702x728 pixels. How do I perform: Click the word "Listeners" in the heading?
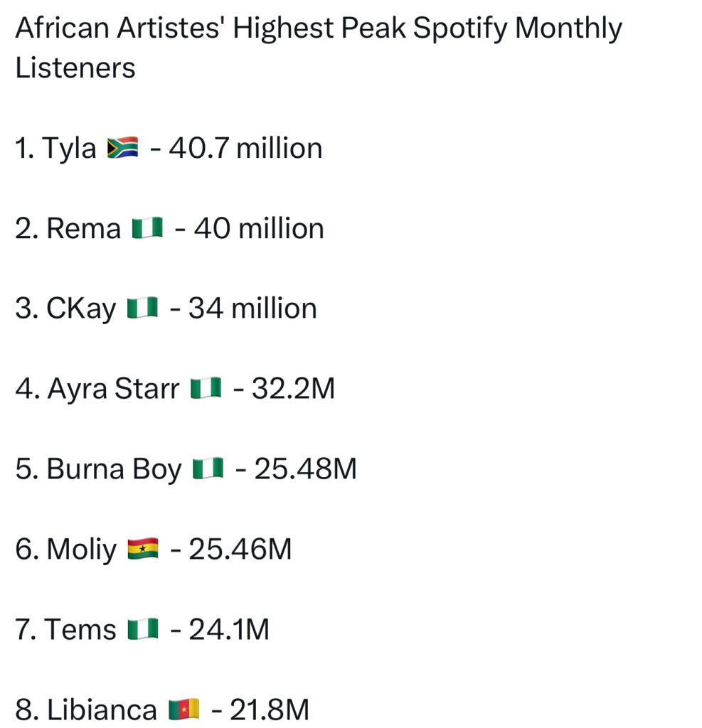(75, 68)
